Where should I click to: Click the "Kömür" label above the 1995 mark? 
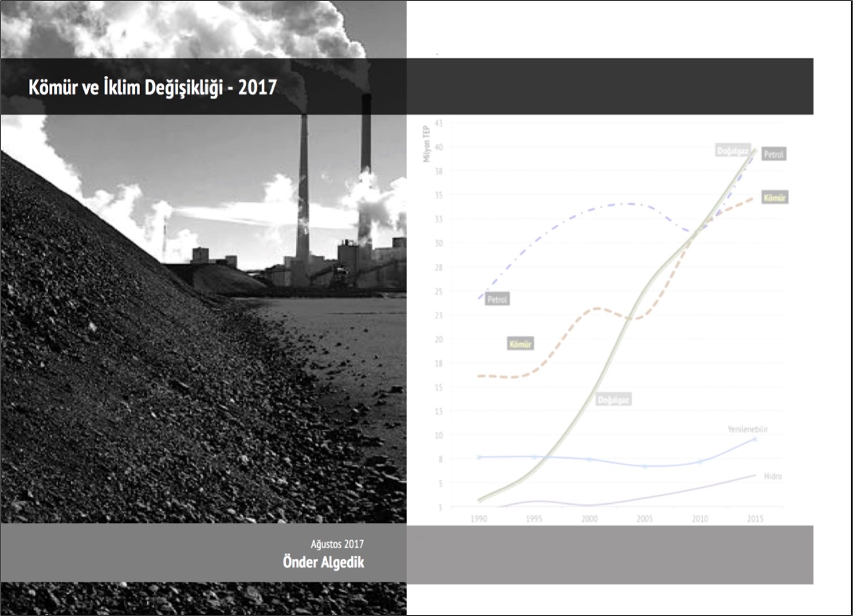521,344
